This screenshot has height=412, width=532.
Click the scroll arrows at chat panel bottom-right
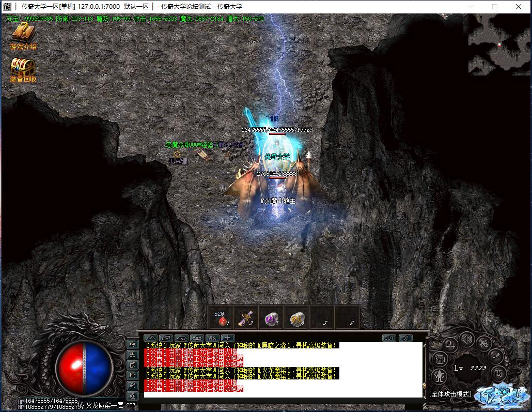pos(425,406)
